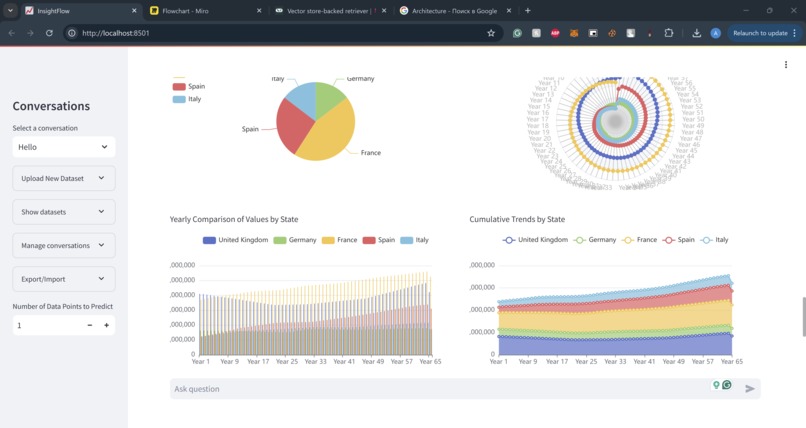Switch to the Architecture Google search tab
The height and width of the screenshot is (428, 806).
[454, 10]
